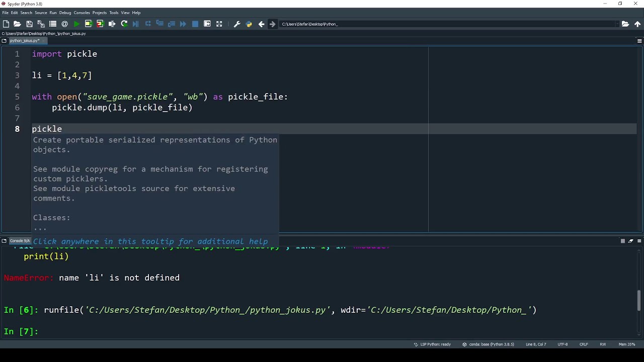Click at In [7]: console prompt

click(21, 331)
